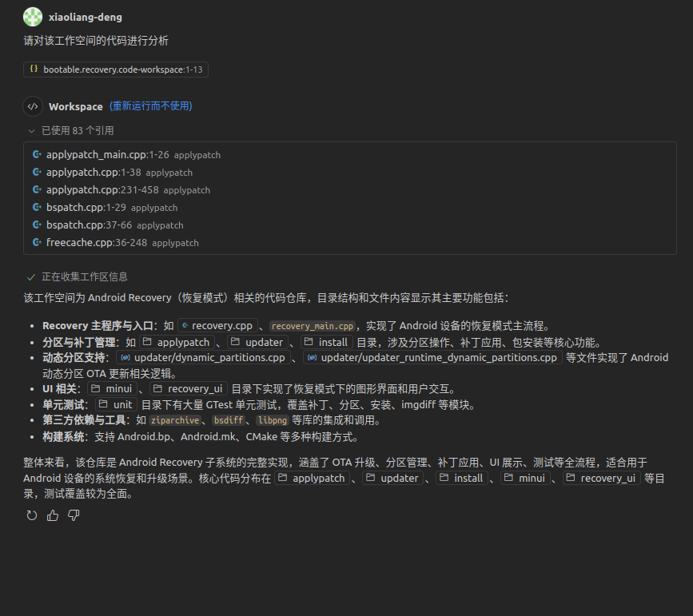Screen dimensions: 693x616
Task: Open applypatch folder link in summary paragraph
Action: tap(312, 478)
